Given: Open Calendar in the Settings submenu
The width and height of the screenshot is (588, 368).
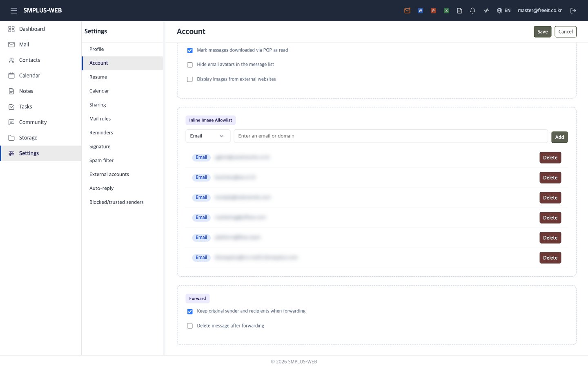Looking at the screenshot, I should [x=122, y=91].
